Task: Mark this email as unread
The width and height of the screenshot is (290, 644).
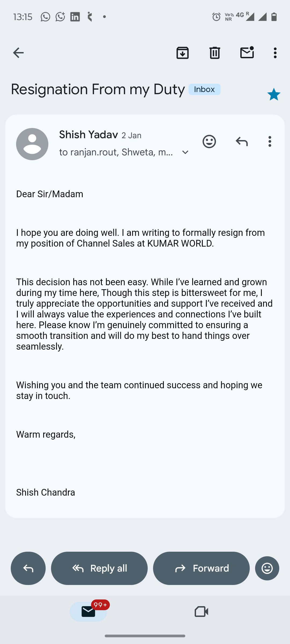Action: (247, 53)
